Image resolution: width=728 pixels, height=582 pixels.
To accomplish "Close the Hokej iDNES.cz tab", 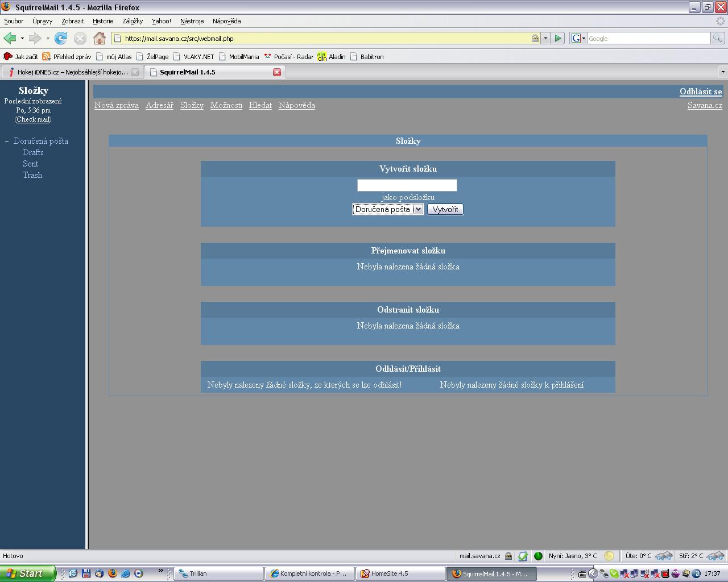I will [x=135, y=72].
